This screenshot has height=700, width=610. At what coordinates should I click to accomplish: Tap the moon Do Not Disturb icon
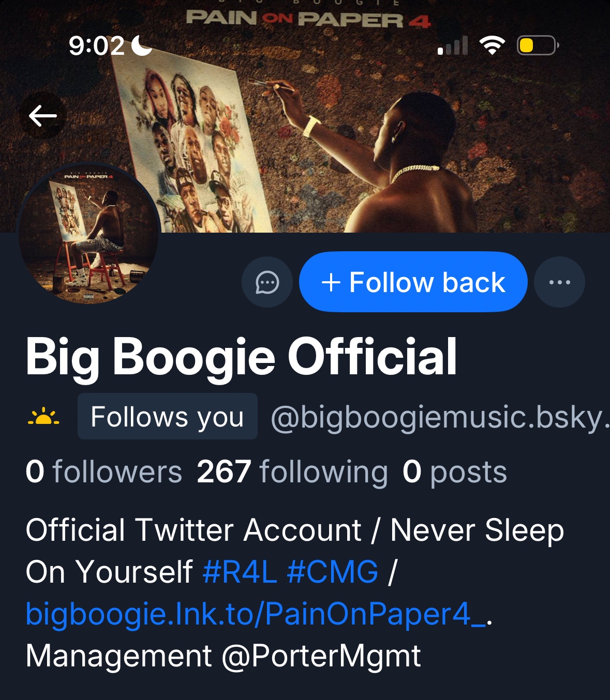click(x=141, y=45)
